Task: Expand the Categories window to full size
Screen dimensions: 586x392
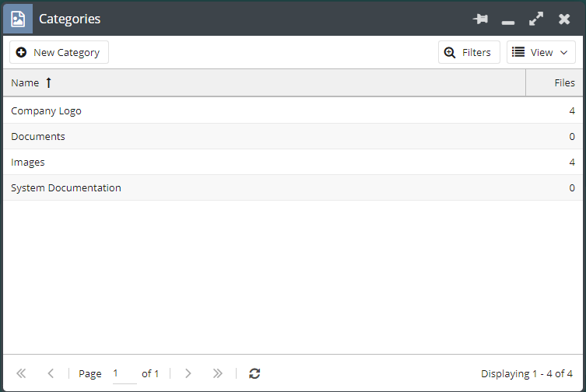Action: (536, 19)
